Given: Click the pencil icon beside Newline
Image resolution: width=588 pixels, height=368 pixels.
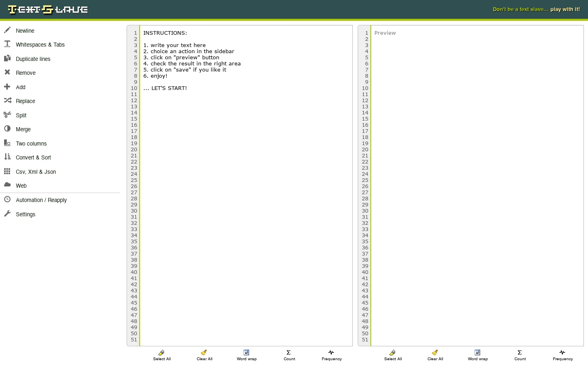Looking at the screenshot, I should click(x=7, y=30).
